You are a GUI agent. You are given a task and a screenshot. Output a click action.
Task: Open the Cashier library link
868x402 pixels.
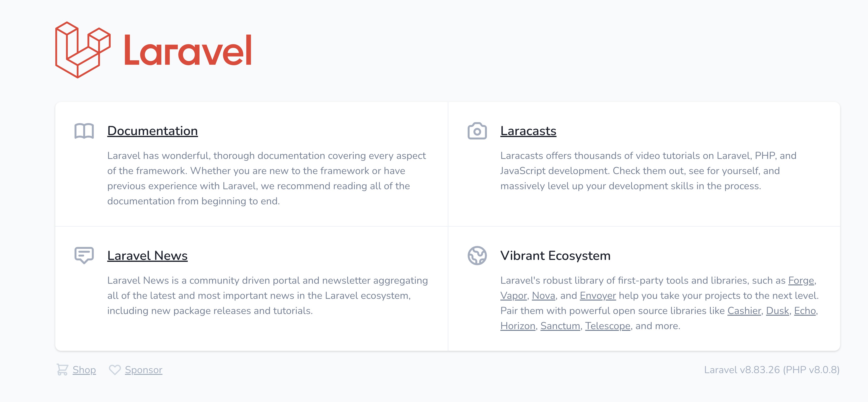[744, 311]
